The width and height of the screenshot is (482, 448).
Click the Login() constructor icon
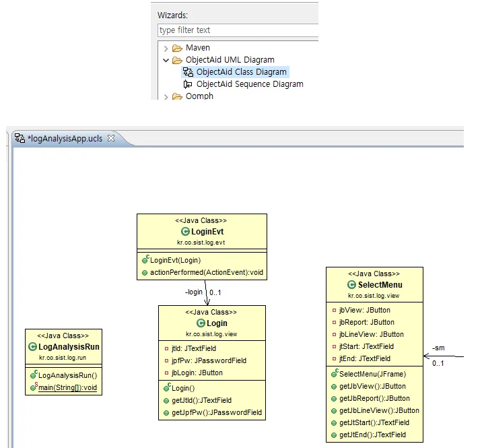coord(167,387)
